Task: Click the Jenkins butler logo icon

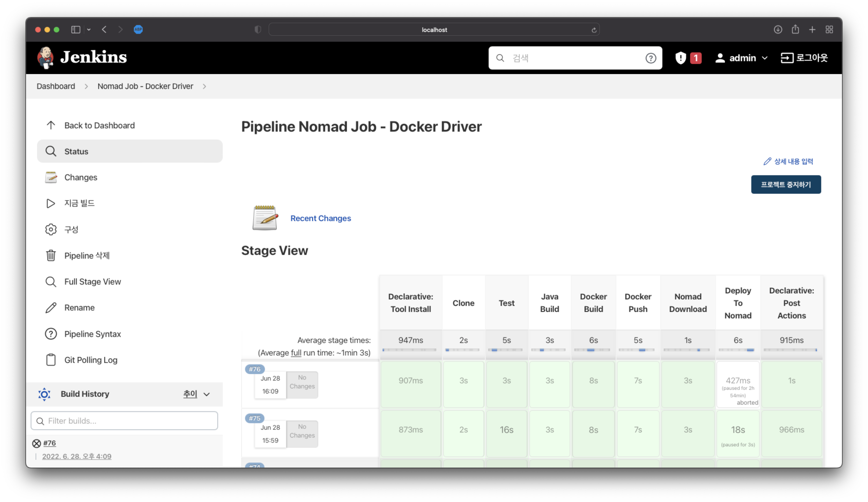Action: tap(45, 57)
